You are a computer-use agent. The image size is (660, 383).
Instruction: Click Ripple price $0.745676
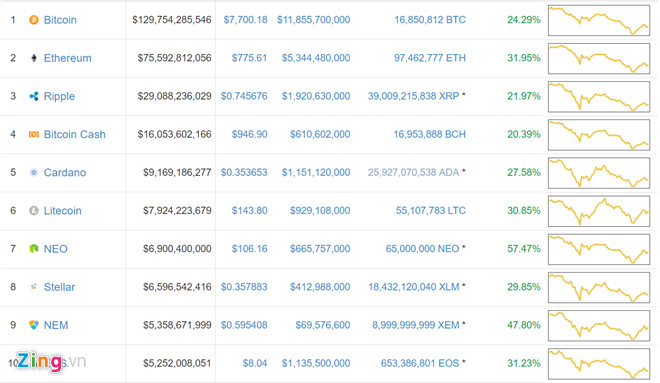[x=244, y=96]
